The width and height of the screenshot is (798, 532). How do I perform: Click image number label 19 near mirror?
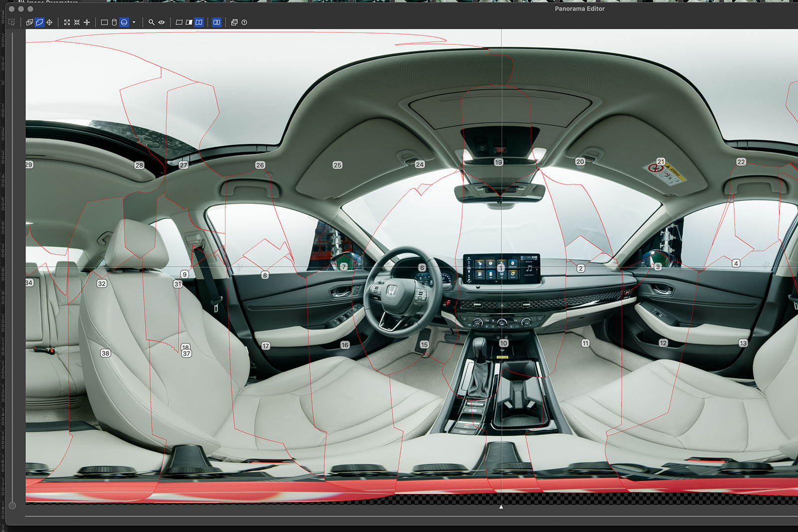498,162
